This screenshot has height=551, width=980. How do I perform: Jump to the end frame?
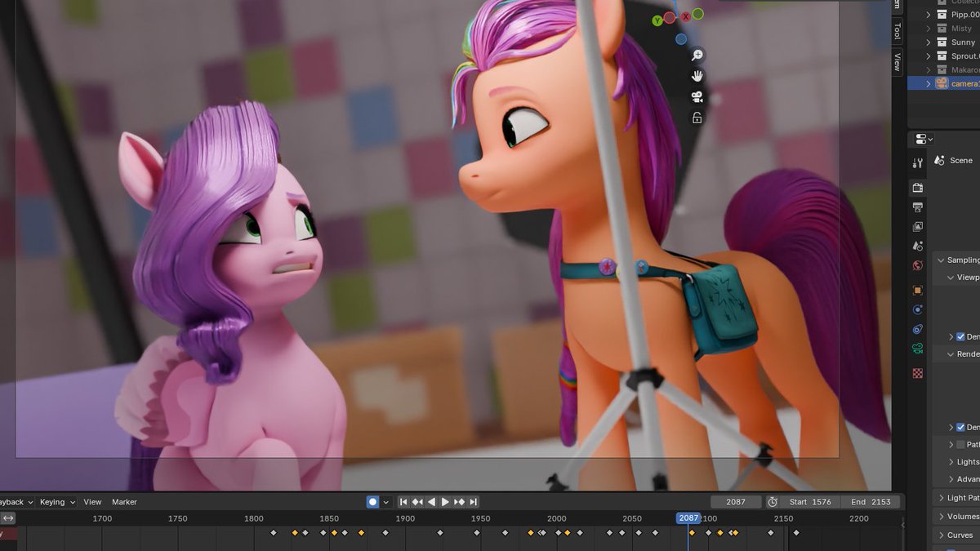point(473,502)
